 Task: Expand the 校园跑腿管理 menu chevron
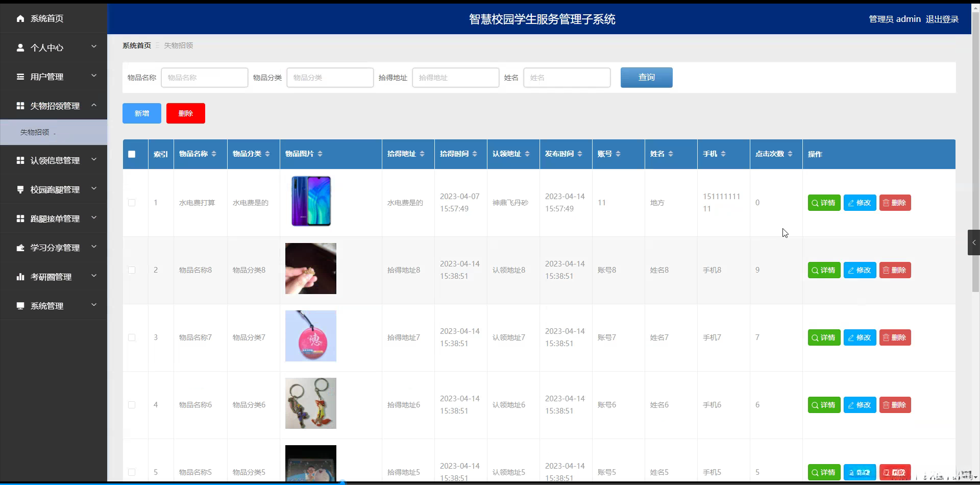pos(94,189)
